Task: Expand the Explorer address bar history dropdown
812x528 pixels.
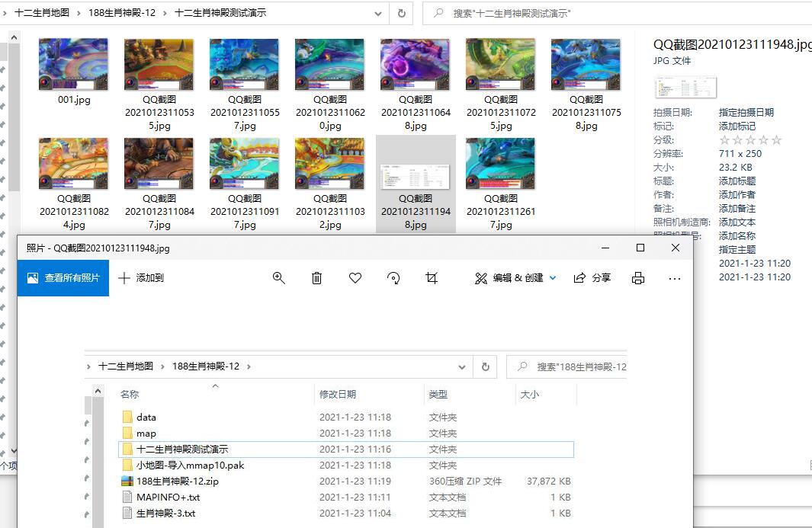Action: 378,14
